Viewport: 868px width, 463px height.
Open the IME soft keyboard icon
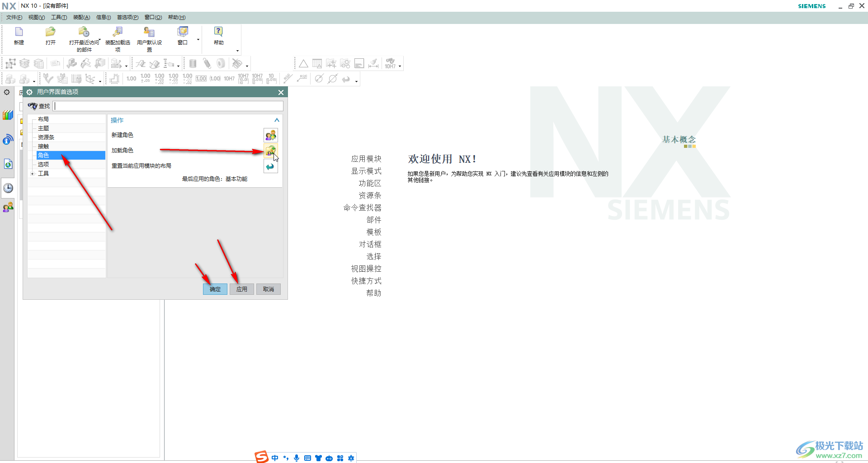[307, 458]
